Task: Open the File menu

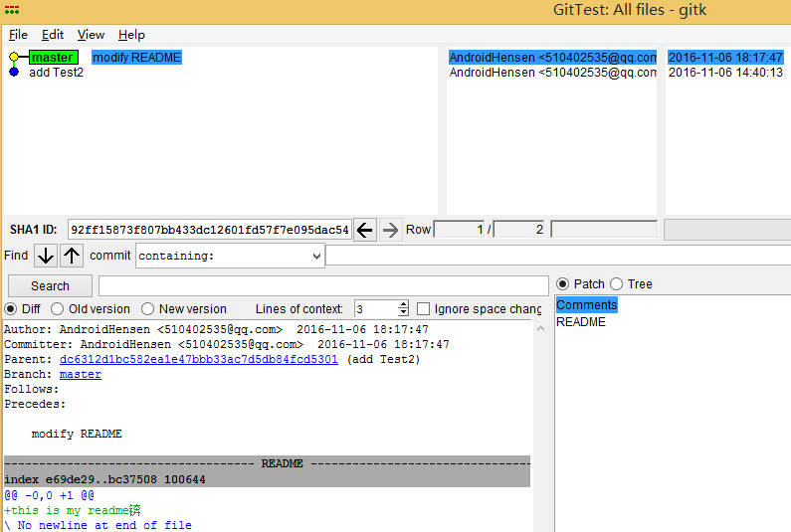Action: click(x=18, y=35)
